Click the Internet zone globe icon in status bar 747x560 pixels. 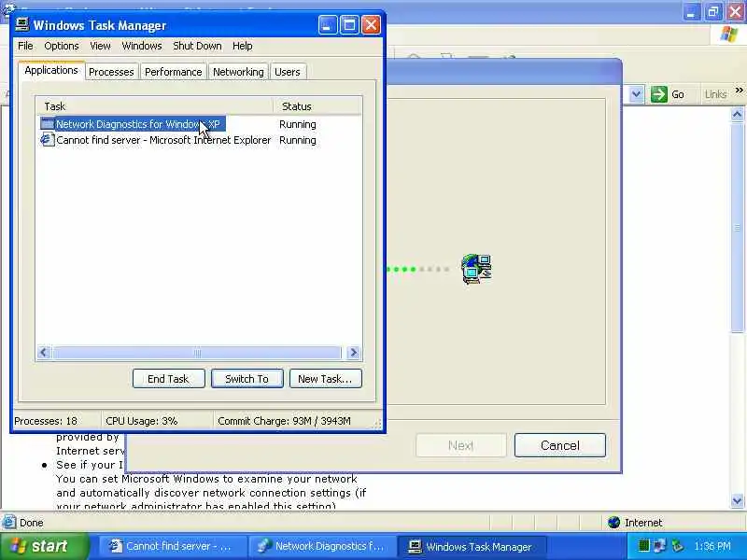614,523
